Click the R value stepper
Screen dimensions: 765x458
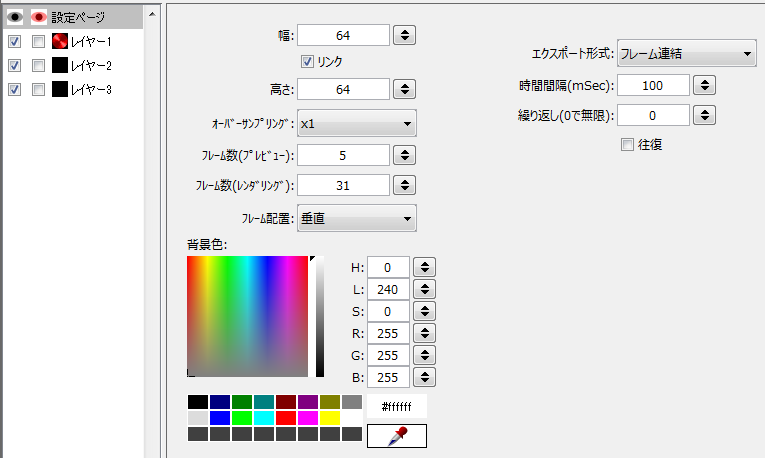(x=424, y=333)
